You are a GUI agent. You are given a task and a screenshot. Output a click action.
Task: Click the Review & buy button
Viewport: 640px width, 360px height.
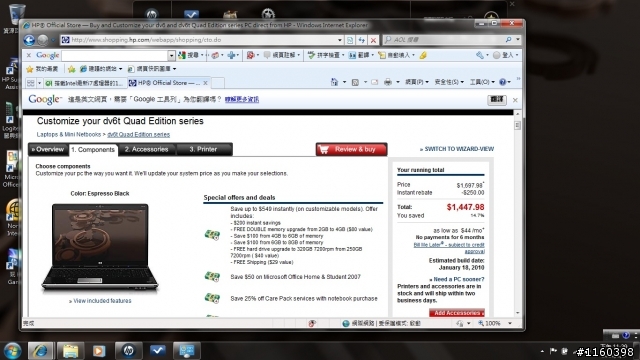[351, 149]
